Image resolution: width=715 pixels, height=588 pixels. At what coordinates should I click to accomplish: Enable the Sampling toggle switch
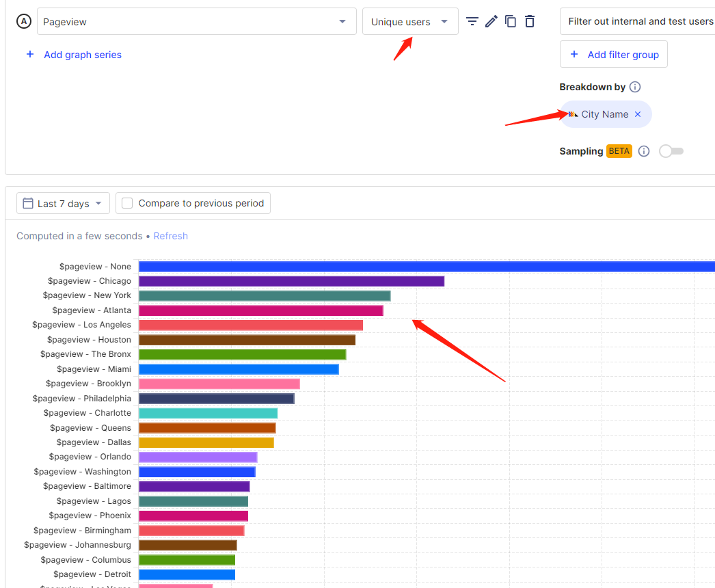pyautogui.click(x=671, y=151)
